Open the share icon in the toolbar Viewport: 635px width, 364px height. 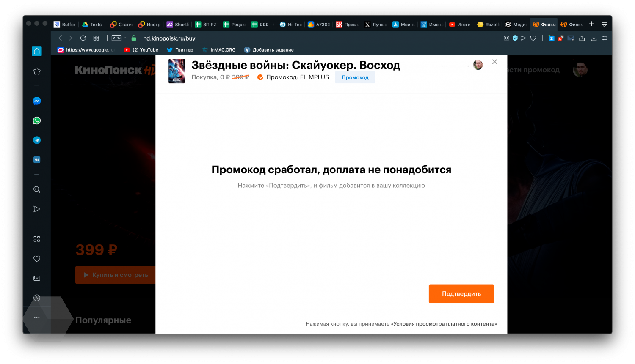[582, 38]
